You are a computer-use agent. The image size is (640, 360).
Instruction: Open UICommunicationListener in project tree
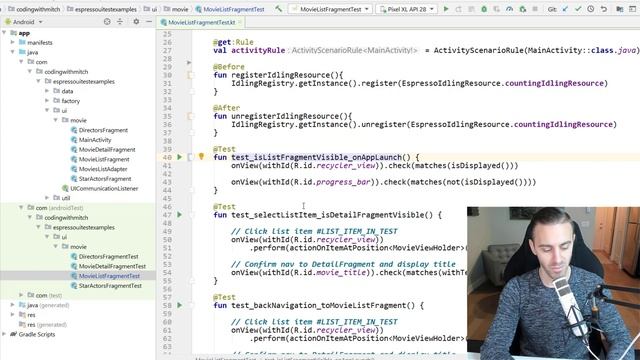(x=104, y=189)
